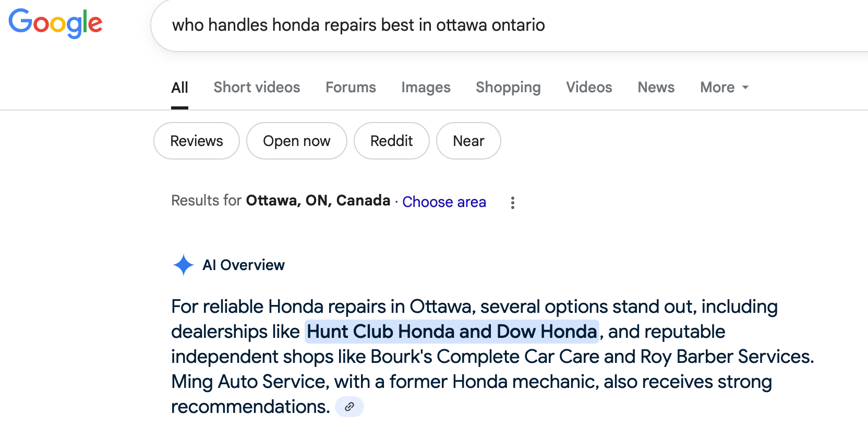Click the Choose area link
The height and width of the screenshot is (439, 868).
pyautogui.click(x=444, y=202)
